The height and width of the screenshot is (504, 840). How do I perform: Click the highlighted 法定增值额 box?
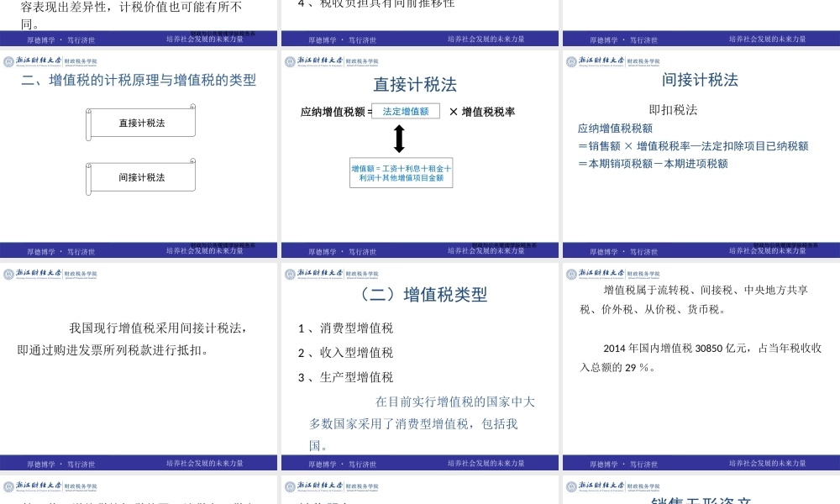[405, 110]
